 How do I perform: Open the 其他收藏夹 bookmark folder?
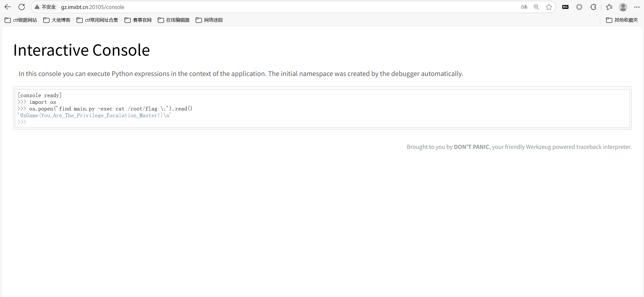tap(622, 20)
